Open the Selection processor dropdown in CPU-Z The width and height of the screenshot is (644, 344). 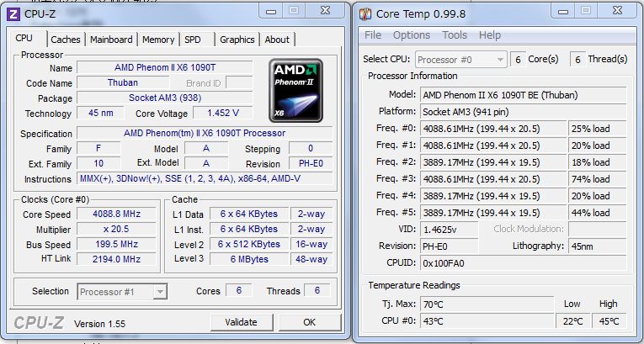tap(122, 291)
